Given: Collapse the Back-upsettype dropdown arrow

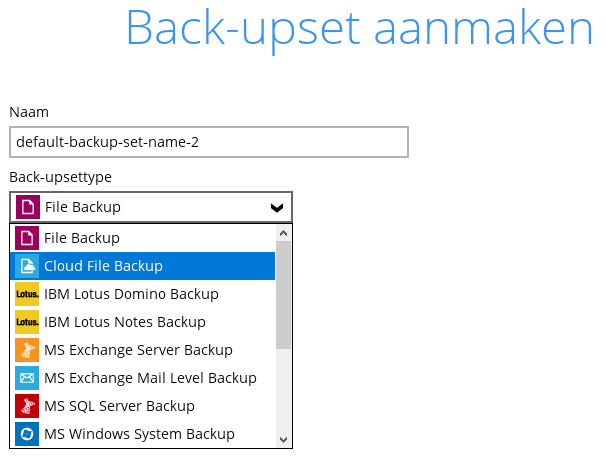Looking at the screenshot, I should [x=277, y=208].
